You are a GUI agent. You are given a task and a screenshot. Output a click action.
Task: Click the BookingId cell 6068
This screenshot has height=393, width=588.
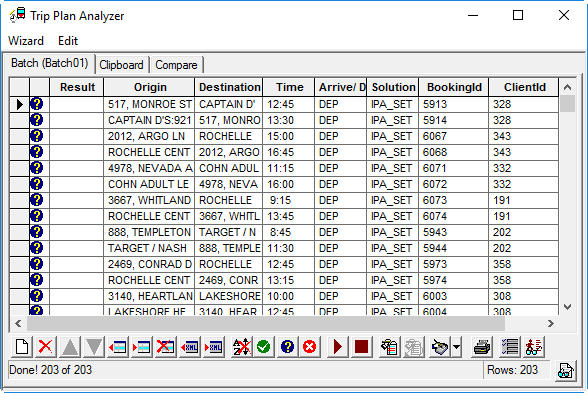454,152
